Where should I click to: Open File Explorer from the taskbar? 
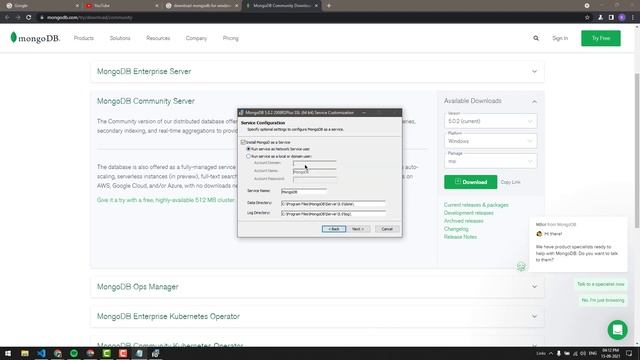(x=25, y=353)
